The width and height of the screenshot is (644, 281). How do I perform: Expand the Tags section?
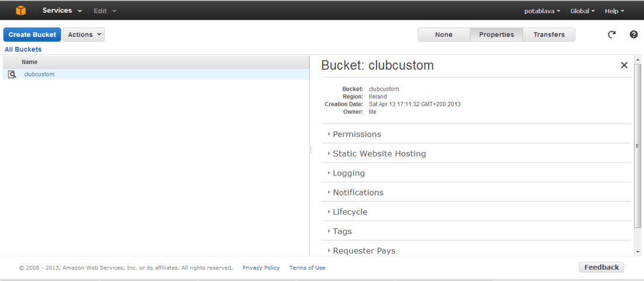pyautogui.click(x=476, y=231)
